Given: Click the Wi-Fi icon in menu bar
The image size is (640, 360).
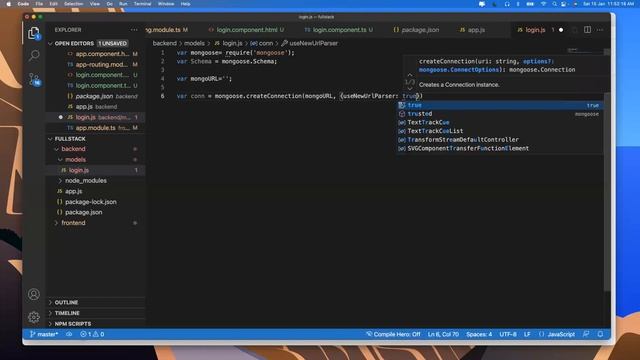Looking at the screenshot, I should (543, 4).
